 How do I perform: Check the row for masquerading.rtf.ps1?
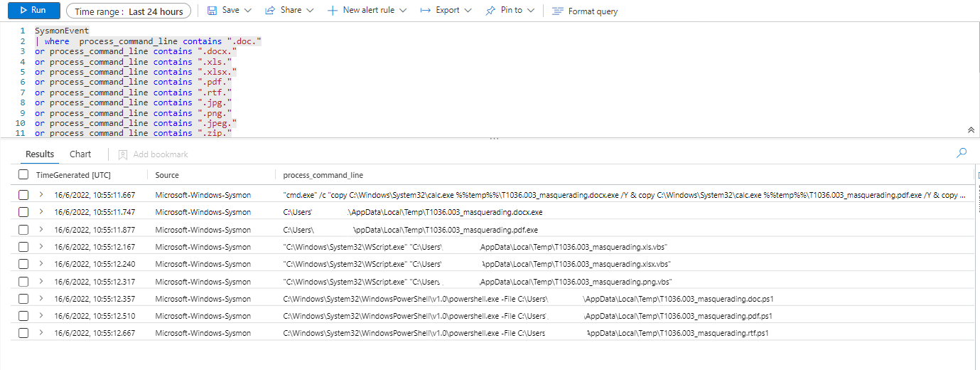(x=23, y=333)
